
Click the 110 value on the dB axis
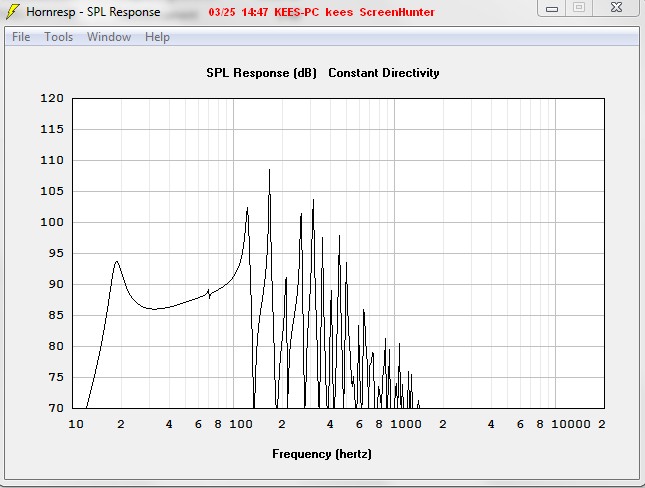point(52,160)
